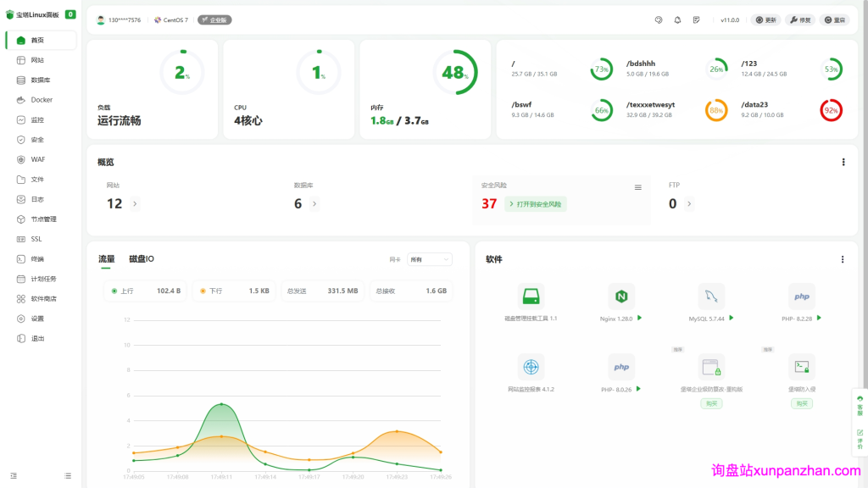Click the red 92% /data23 disk gauge

click(x=831, y=110)
